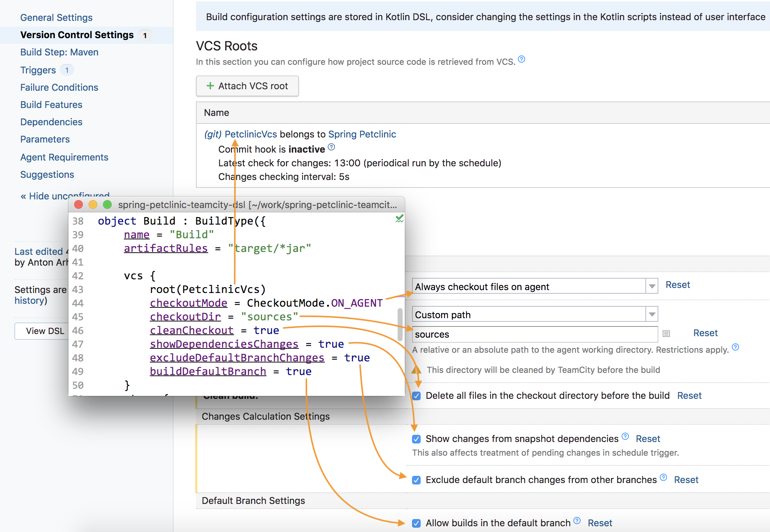Open settings history link in sidebar
This screenshot has height=532, width=770.
pyautogui.click(x=30, y=301)
